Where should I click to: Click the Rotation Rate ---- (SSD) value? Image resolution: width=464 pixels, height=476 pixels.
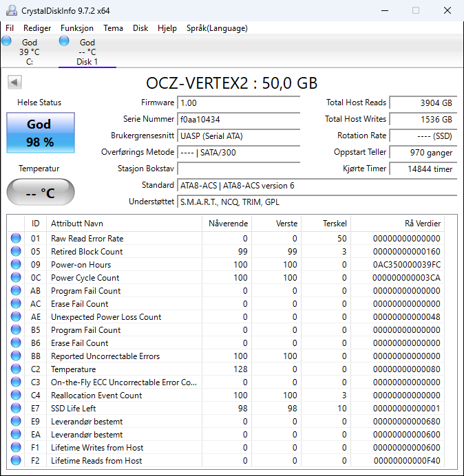tap(423, 136)
